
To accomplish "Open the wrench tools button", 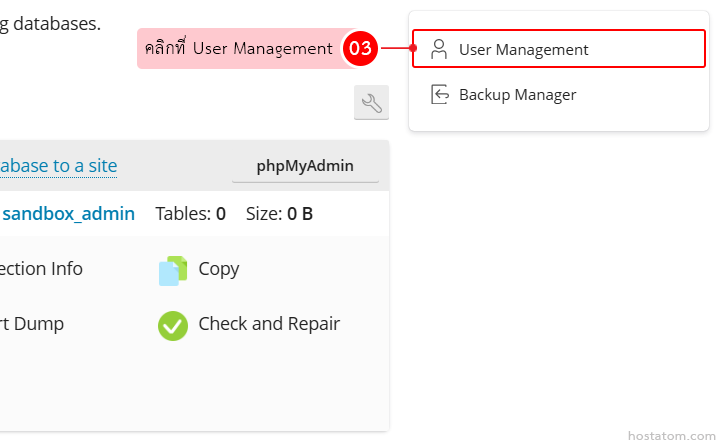I will 371,103.
